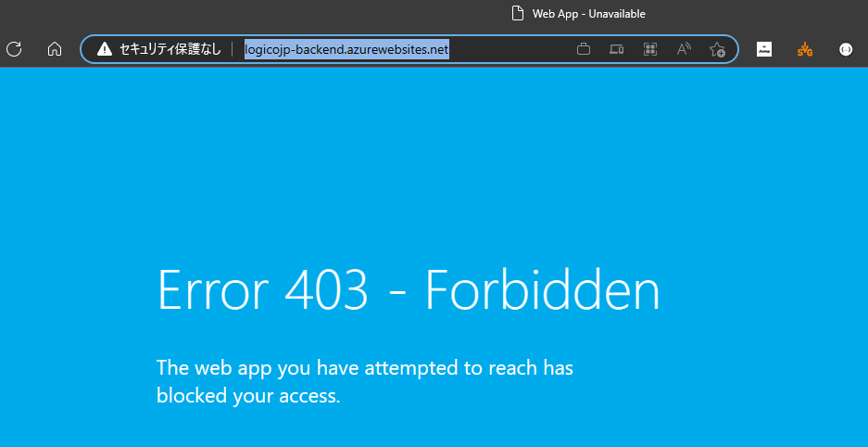Click the 'blocked your access' message text
Image resolution: width=868 pixels, height=447 pixels.
tap(248, 396)
